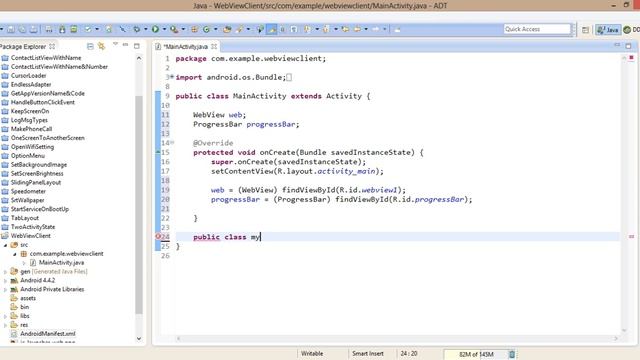Expand the Android Private Libraries node
This screenshot has height=360, width=640.
(6, 289)
